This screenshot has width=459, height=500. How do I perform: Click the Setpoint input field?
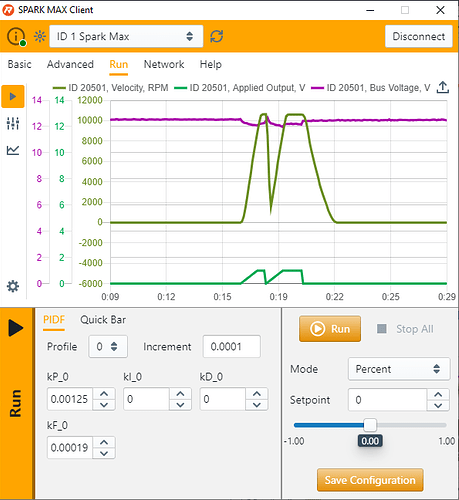[x=388, y=400]
